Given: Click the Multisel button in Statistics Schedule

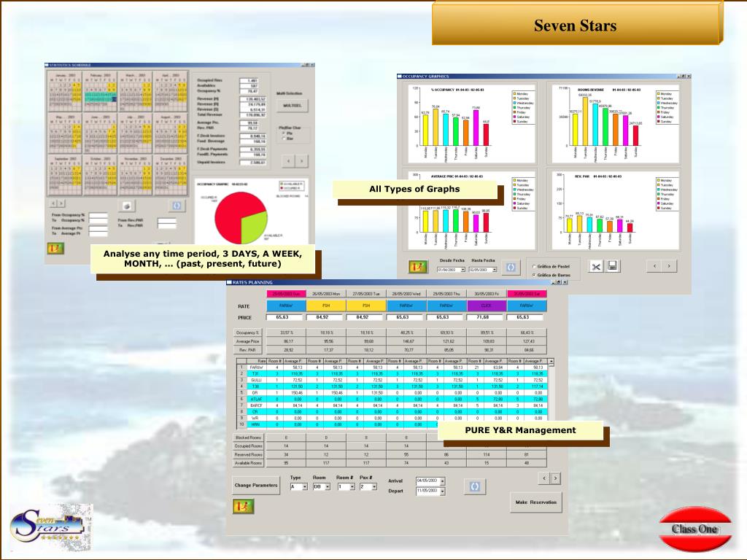Looking at the screenshot, I should pos(293,105).
